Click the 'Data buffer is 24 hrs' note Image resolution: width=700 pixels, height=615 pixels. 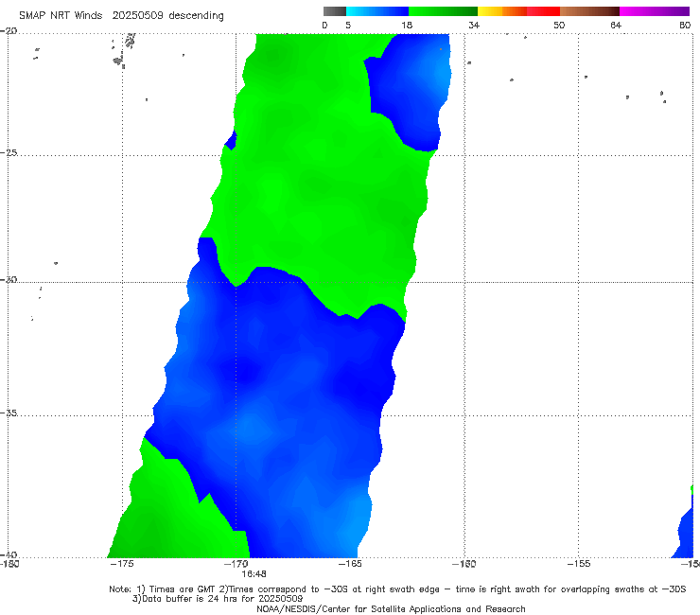pyautogui.click(x=218, y=599)
